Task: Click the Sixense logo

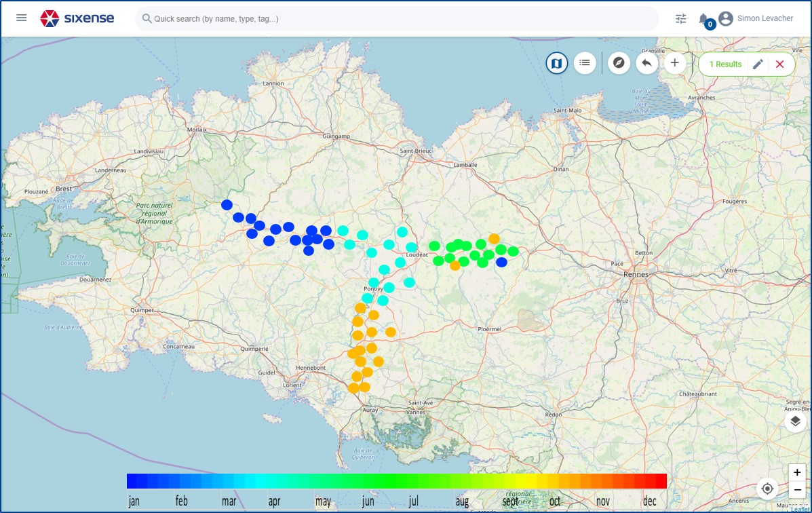Action: [77, 18]
